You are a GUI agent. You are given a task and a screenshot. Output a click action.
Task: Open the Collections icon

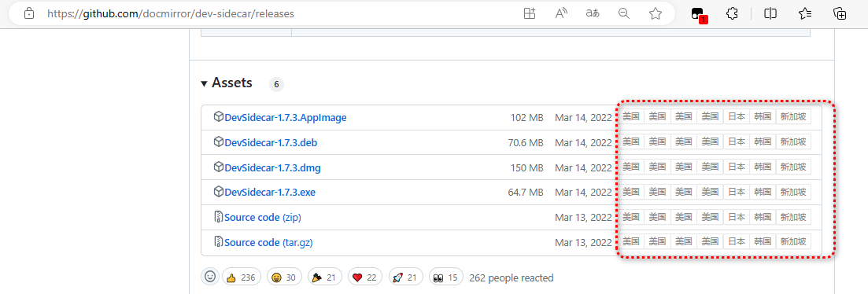coord(840,14)
